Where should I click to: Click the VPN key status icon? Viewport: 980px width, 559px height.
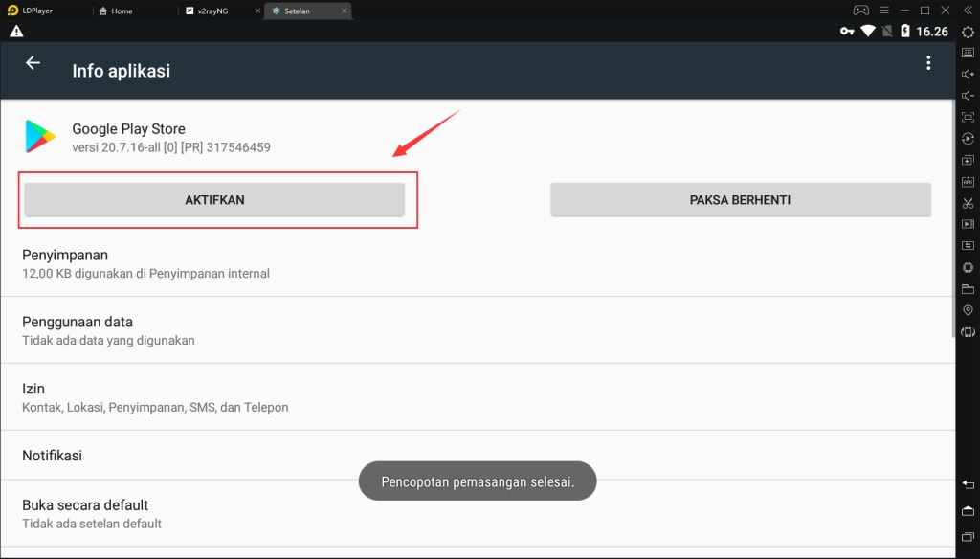[x=847, y=31]
